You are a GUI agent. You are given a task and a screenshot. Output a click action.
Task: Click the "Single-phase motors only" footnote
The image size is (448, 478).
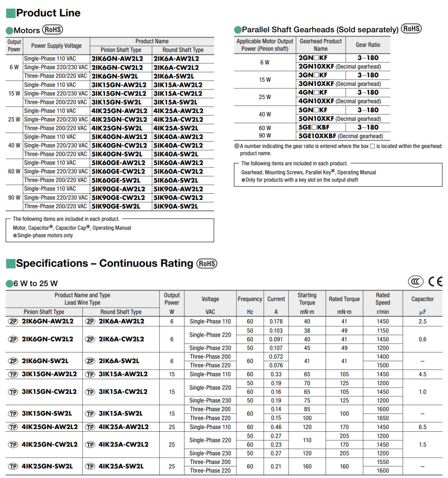(43, 235)
